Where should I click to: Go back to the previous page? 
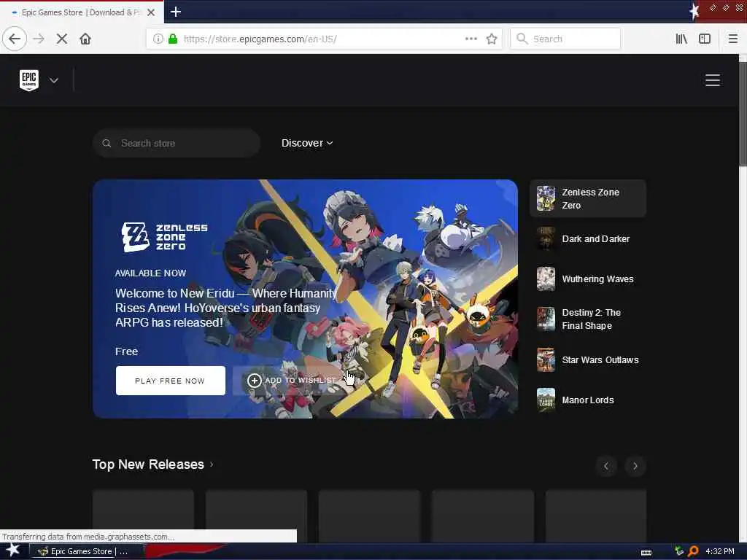click(x=15, y=39)
